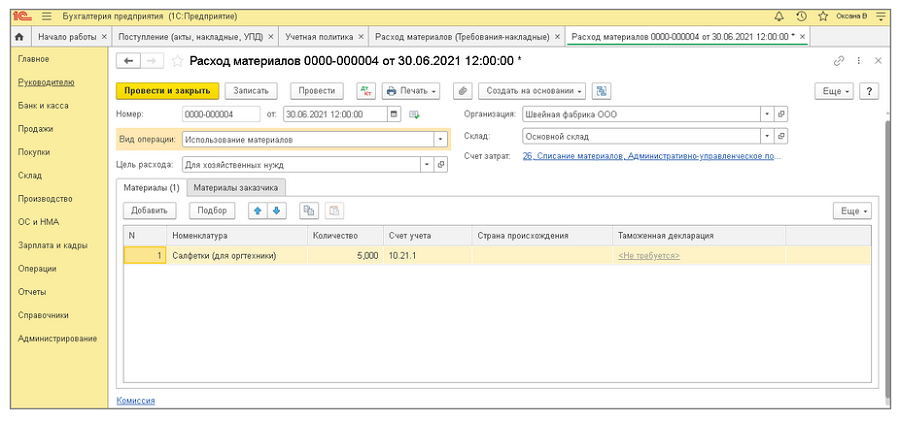The width and height of the screenshot is (900, 421).
Task: Open the Комиссия link
Action: pos(135,400)
